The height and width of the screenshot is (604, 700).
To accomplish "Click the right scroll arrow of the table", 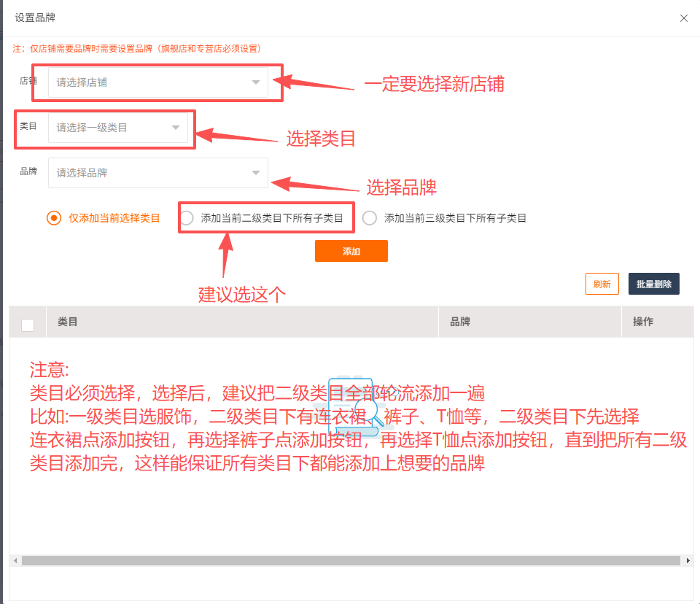I will pos(688,560).
